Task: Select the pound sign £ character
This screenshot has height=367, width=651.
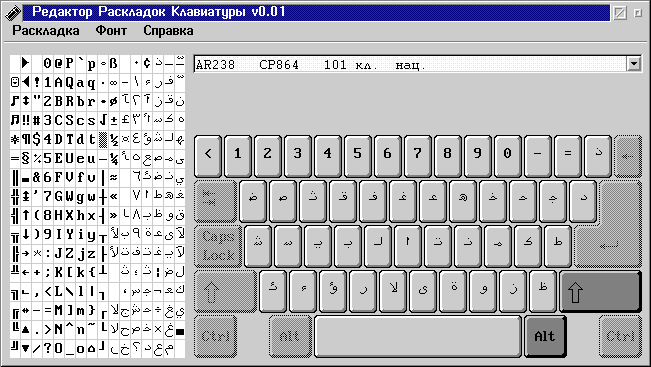Action: pos(125,120)
